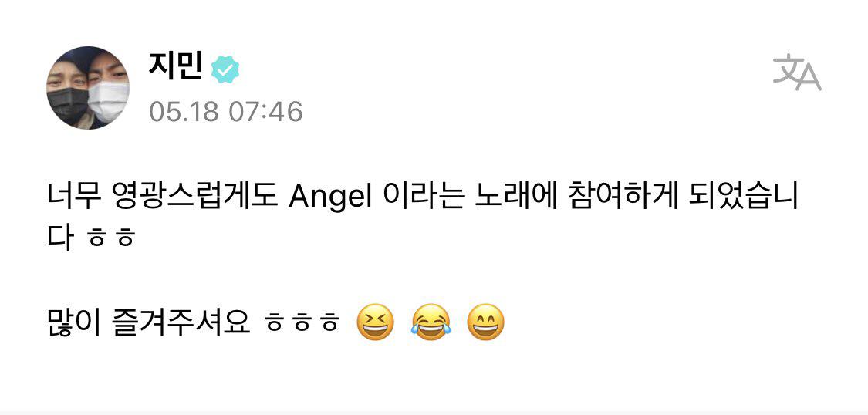Open 지민's round profile picture

point(88,88)
